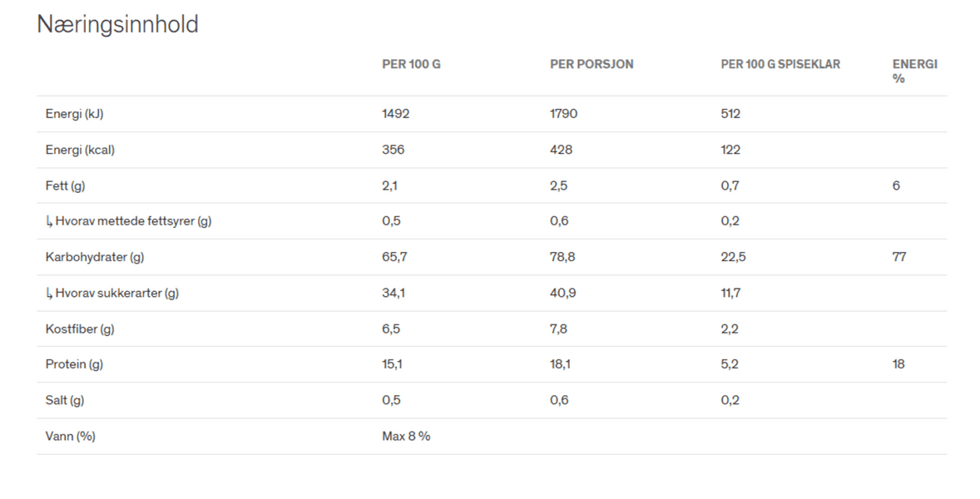This screenshot has height=499, width=980.
Task: Click the Fett (g) row label
Action: pos(65,185)
